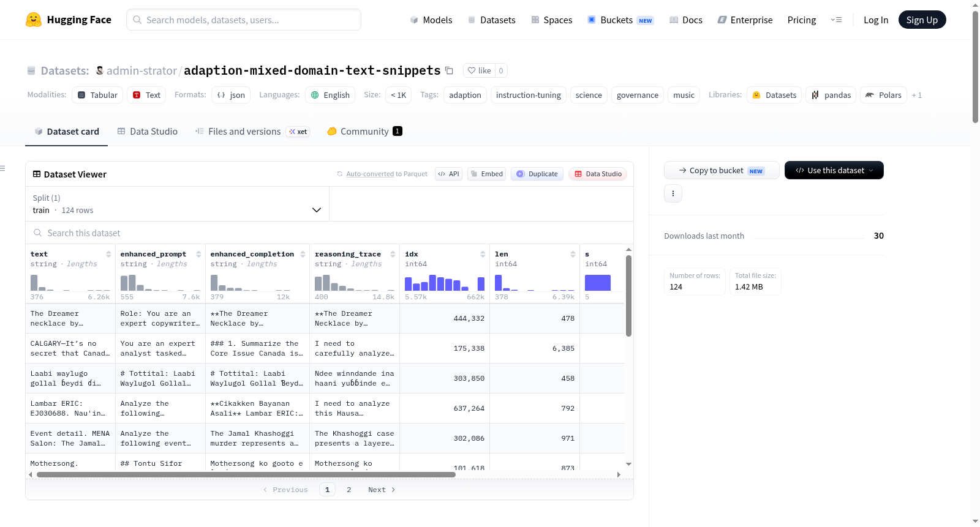Duplicate this dataset viewer
The image size is (980, 527).
click(537, 174)
